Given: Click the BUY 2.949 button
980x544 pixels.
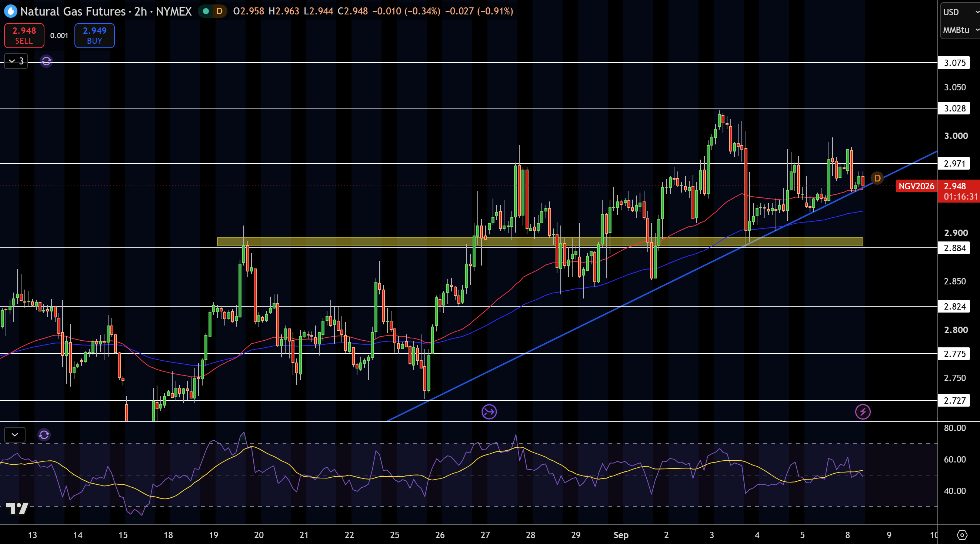Looking at the screenshot, I should (x=94, y=36).
